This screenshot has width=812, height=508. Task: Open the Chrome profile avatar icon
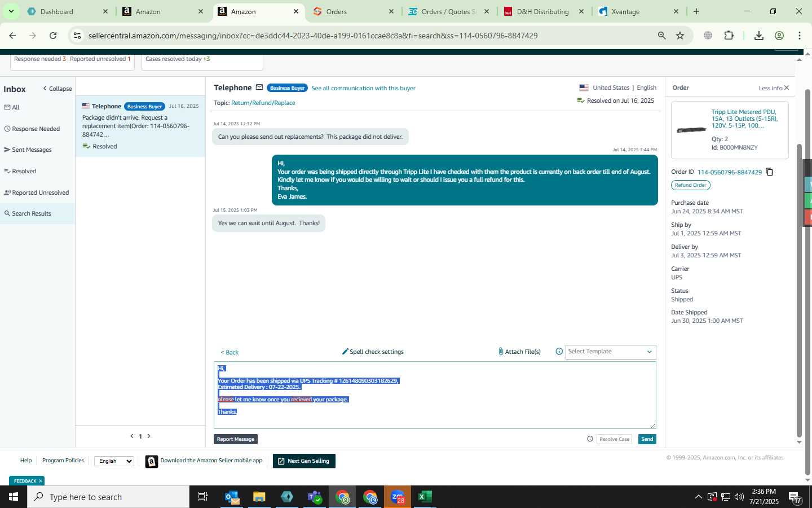[779, 36]
